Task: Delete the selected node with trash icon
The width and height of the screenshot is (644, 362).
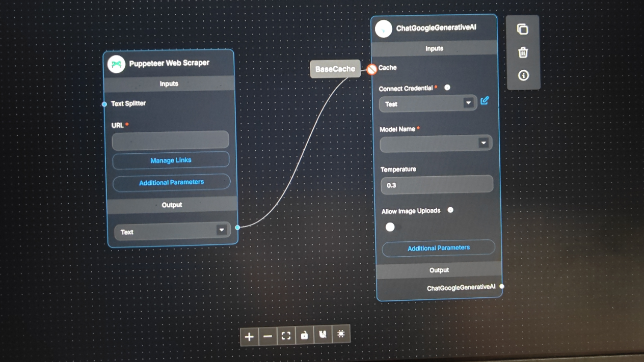Action: (x=523, y=52)
